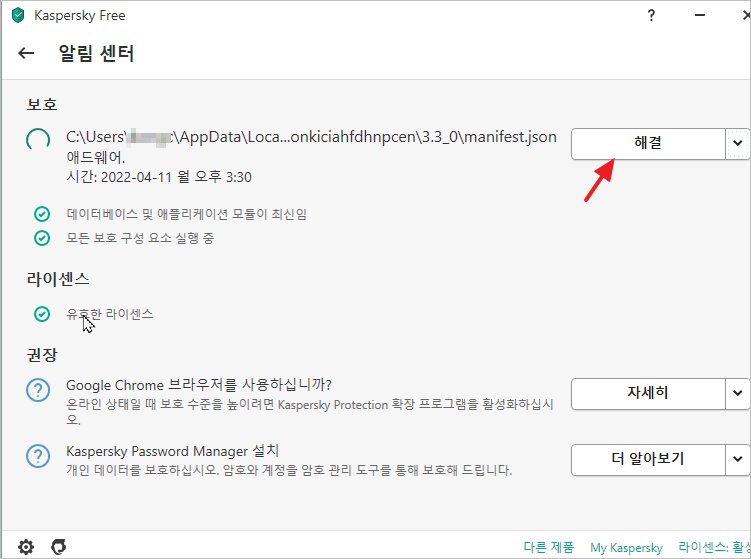Image resolution: width=751 pixels, height=559 pixels.
Task: Open the 다른 제품 link
Action: pyautogui.click(x=549, y=547)
